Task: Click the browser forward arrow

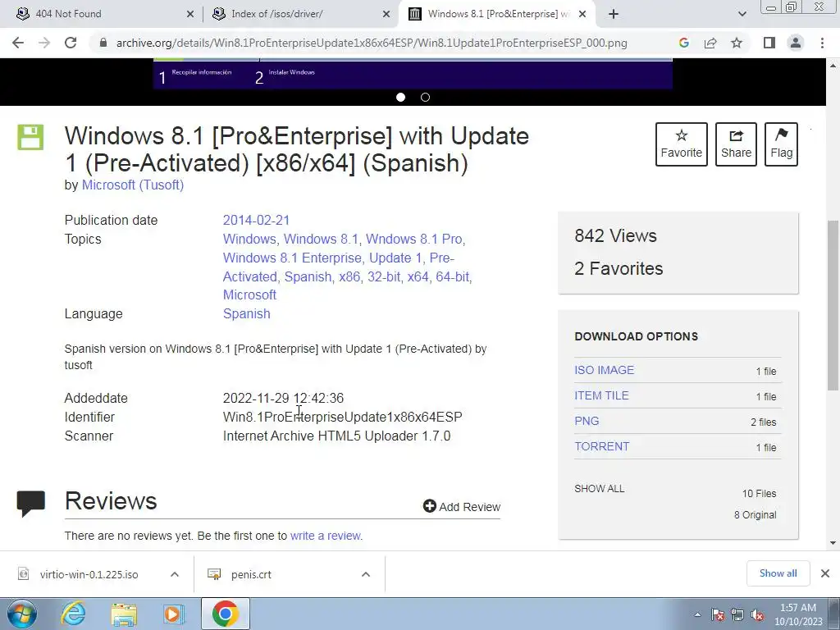Action: pos(44,43)
